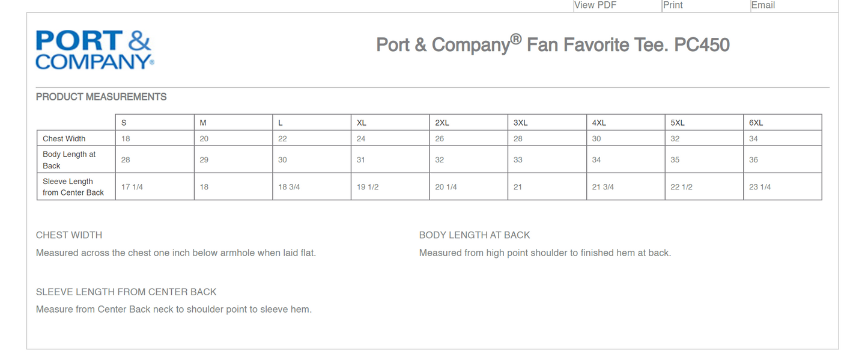
Task: Click the Email link
Action: coord(763,5)
